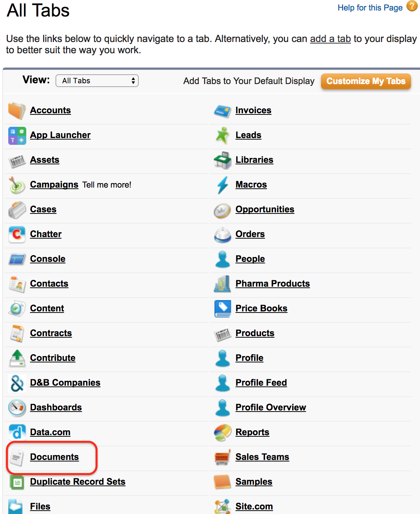Click the Chatter red C icon
420x514 pixels.
[x=17, y=234]
